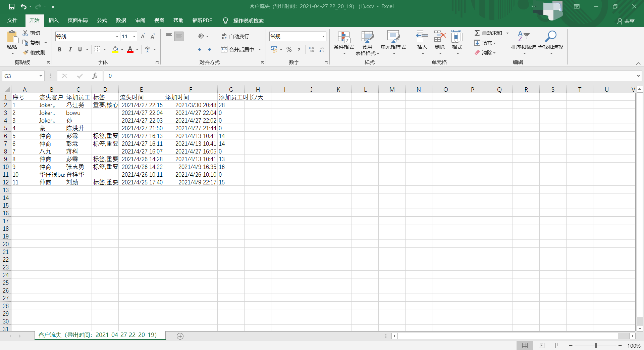This screenshot has width=644, height=350.
Task: Click 合并后居中 merge button
Action: (x=238, y=49)
